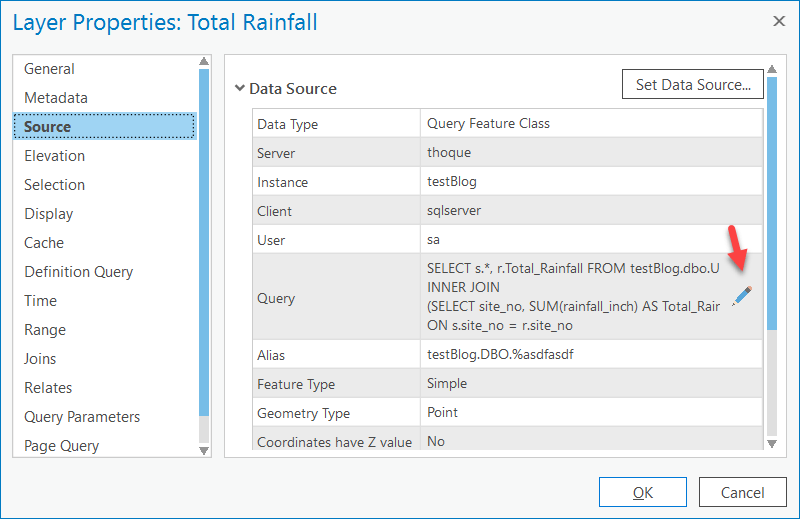
Task: Click the pencil icon to edit the query
Action: [742, 296]
